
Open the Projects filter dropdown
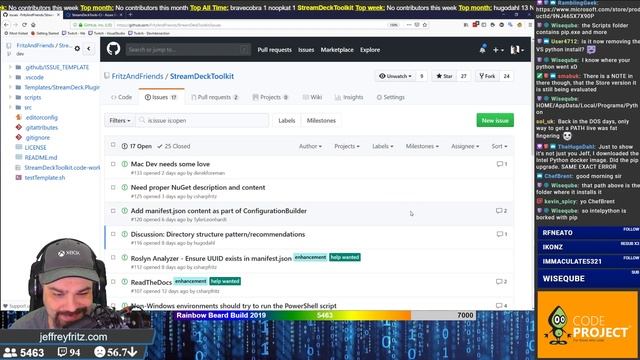pyautogui.click(x=347, y=146)
